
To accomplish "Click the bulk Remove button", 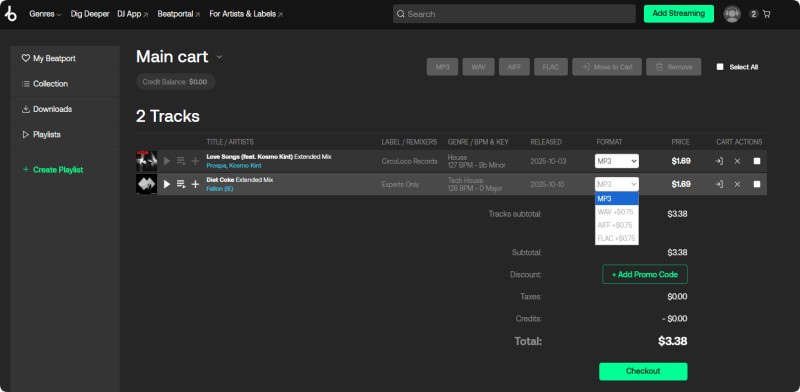I will coord(673,67).
